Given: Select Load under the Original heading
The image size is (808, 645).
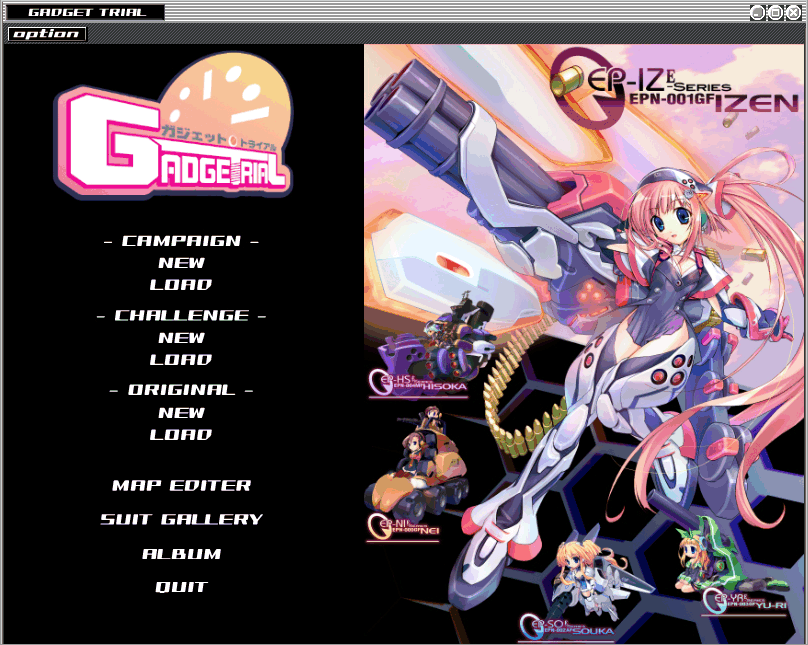Looking at the screenshot, I should 181,435.
